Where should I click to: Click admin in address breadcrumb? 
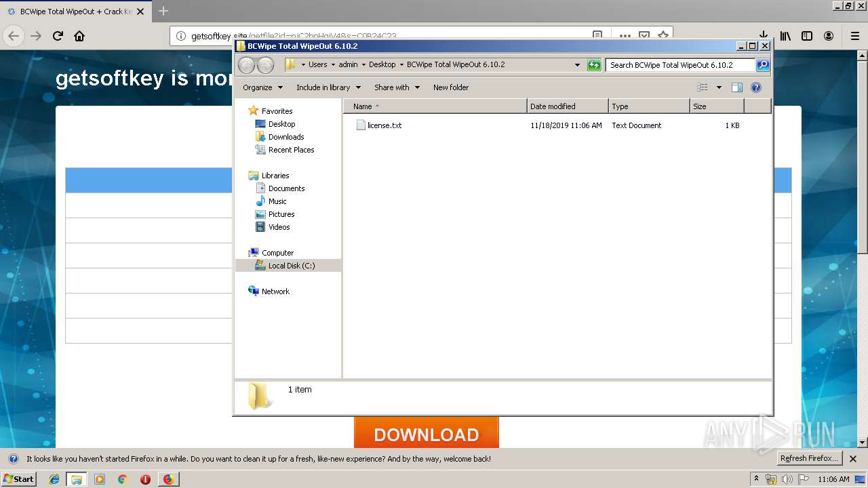click(x=348, y=65)
